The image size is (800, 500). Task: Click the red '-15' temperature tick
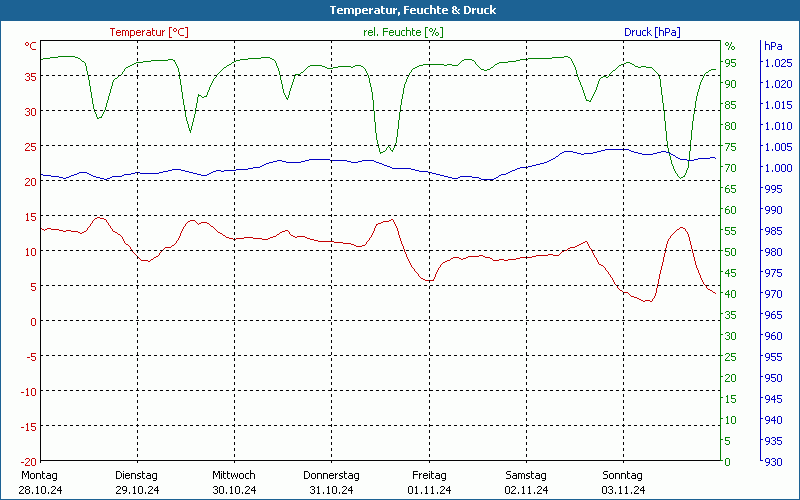pos(29,427)
